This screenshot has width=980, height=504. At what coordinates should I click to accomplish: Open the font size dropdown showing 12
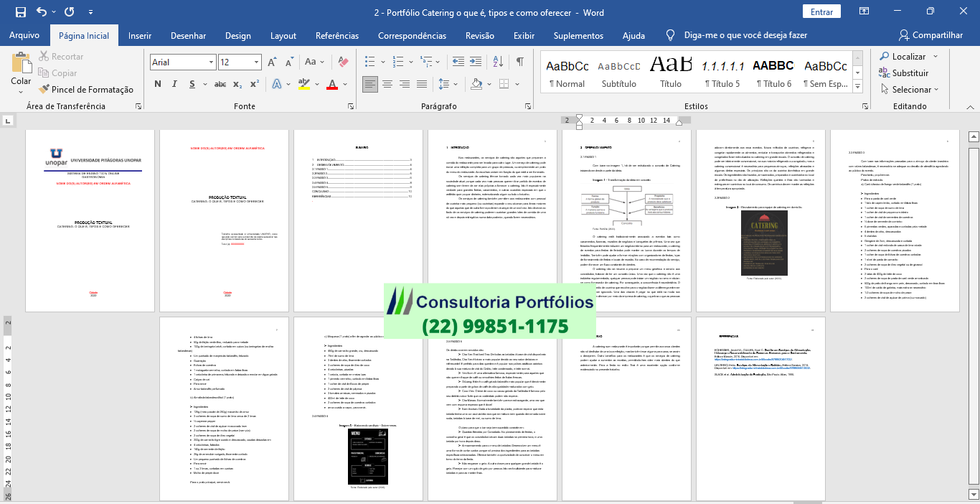256,62
